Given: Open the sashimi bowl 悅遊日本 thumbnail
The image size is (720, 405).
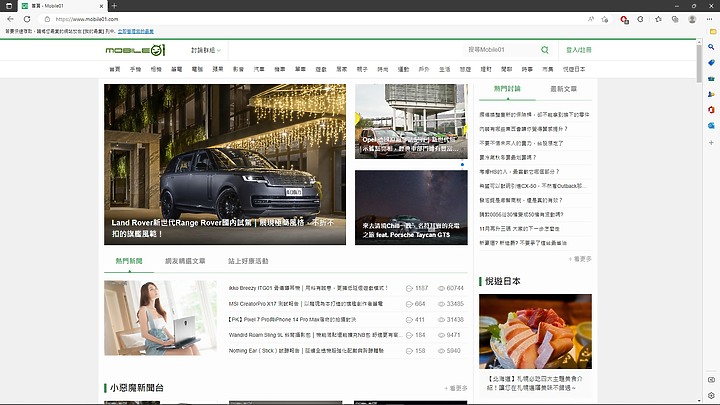Looking at the screenshot, I should click(535, 332).
